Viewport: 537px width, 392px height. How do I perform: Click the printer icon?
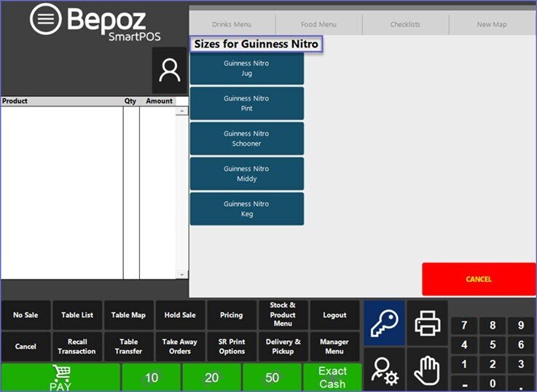[428, 324]
